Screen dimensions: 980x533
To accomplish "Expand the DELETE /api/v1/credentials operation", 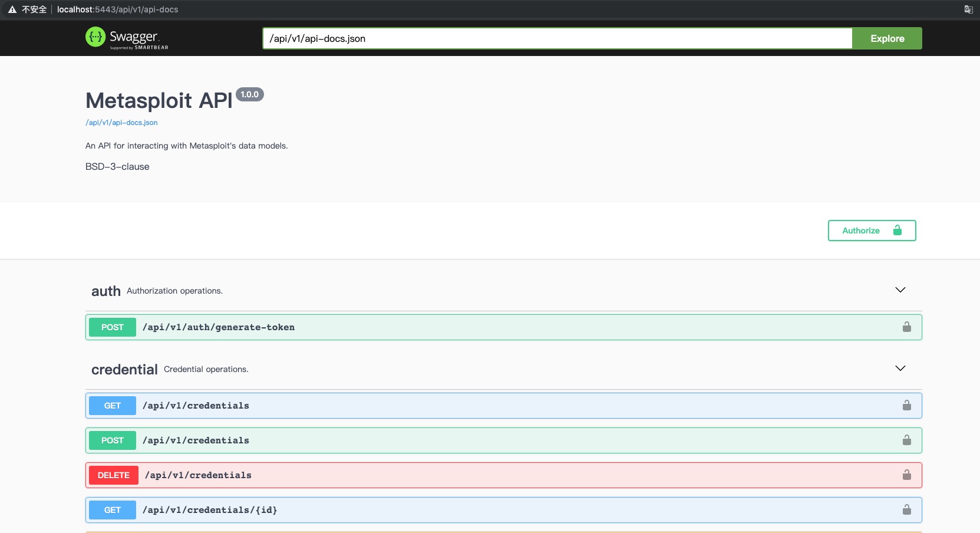I will [504, 475].
